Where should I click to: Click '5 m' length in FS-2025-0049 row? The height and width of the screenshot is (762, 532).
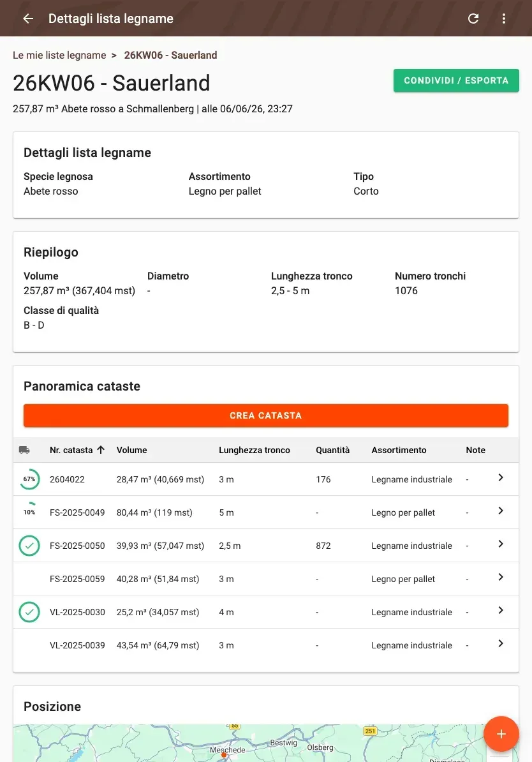tap(226, 512)
